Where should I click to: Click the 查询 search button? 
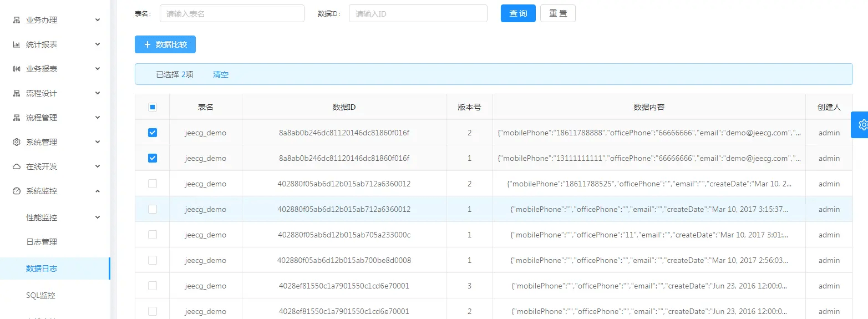coord(518,13)
